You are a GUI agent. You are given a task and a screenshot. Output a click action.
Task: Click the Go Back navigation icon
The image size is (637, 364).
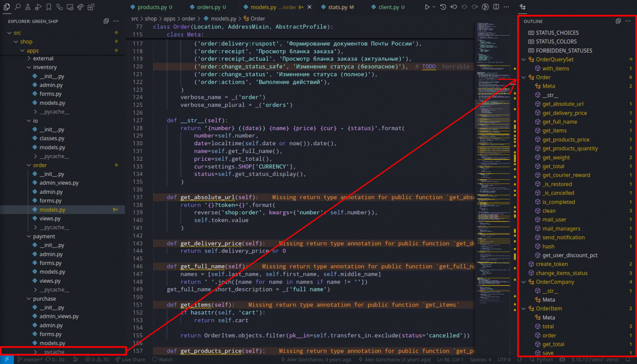tap(453, 7)
